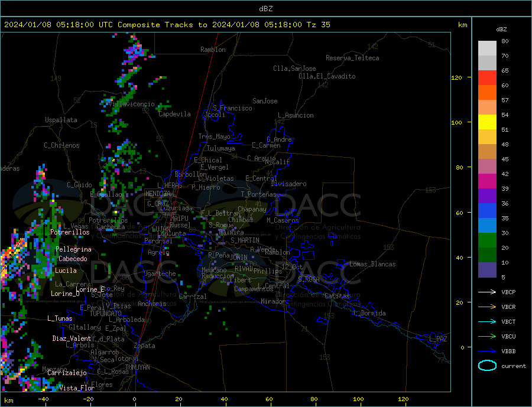Select the bright yellow 51–54 dBZ swatch
Viewport: 532px width, 407px height.
[487, 122]
